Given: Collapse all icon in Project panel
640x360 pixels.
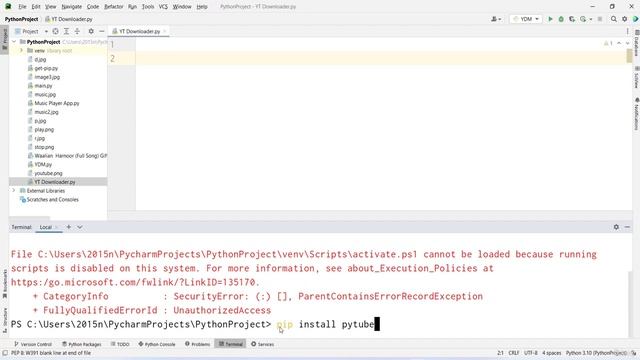Looking at the screenshot, I should (x=77, y=31).
